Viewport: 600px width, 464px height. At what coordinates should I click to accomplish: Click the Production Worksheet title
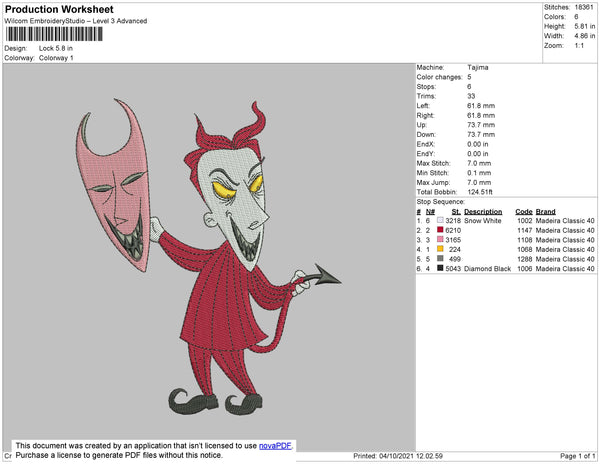(59, 9)
